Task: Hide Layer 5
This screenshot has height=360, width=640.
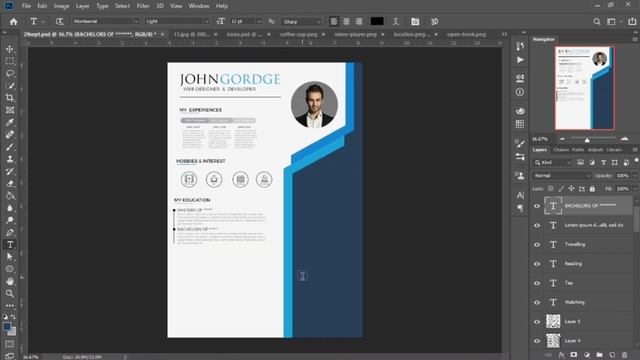Action: (x=537, y=322)
